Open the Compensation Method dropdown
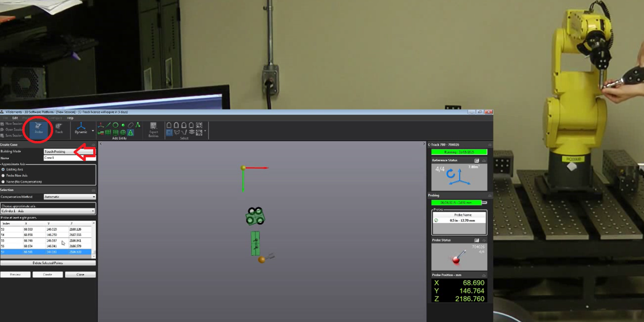 pyautogui.click(x=70, y=196)
